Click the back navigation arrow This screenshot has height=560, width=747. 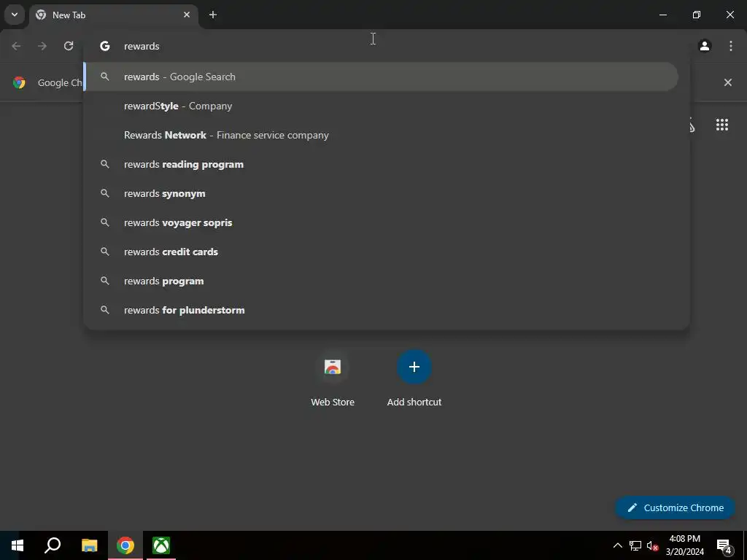16,46
